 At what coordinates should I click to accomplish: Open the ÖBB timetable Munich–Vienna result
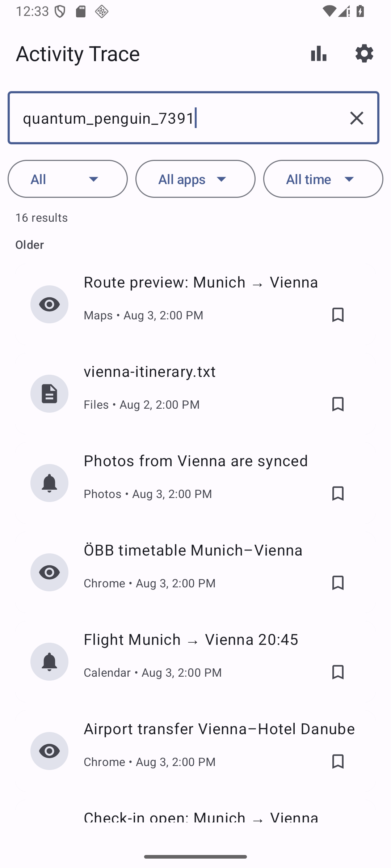click(195, 572)
